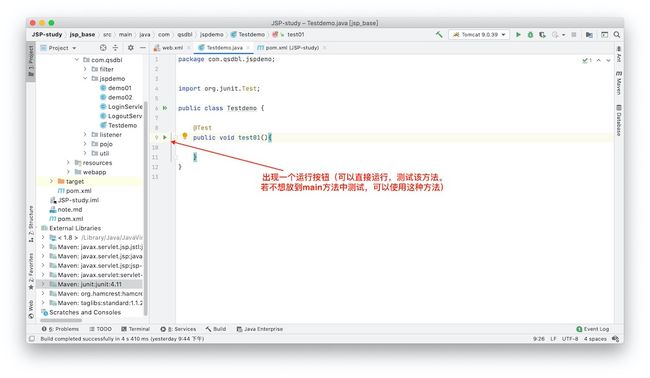This screenshot has width=650, height=378.
Task: Click the disabled Stop button in toolbar
Action: coord(574,35)
